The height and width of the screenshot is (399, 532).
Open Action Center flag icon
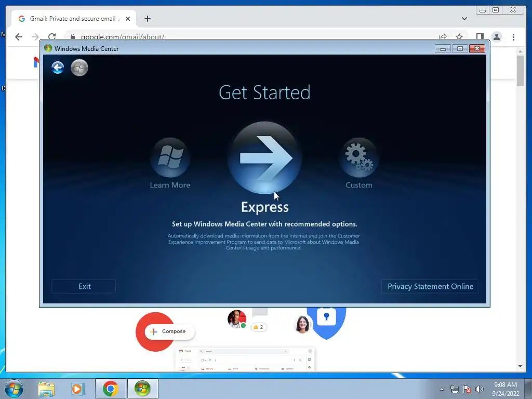[x=467, y=389]
